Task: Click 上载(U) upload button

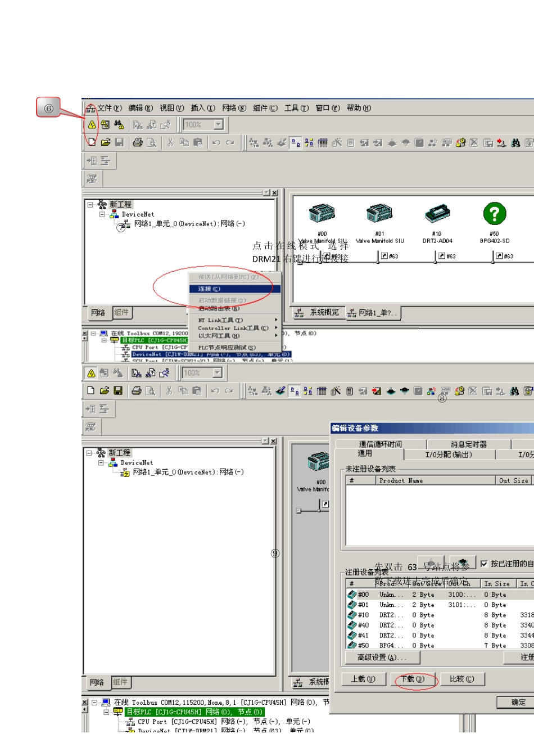Action: (363, 679)
